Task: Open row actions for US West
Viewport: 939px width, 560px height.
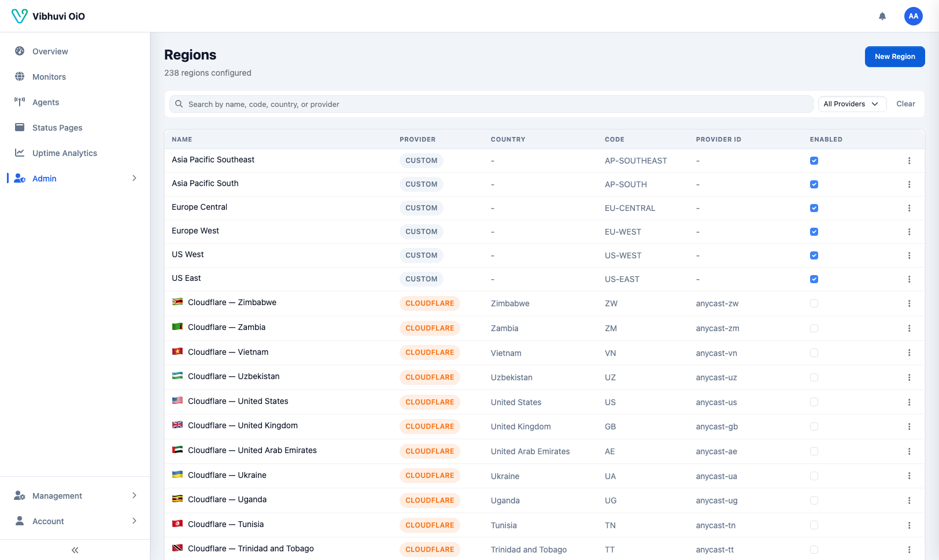Action: (909, 255)
